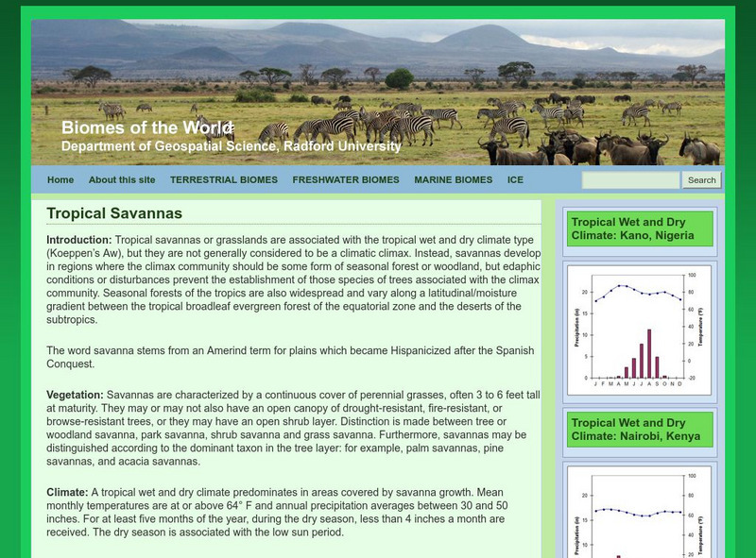Image resolution: width=756 pixels, height=558 pixels.
Task: Click the sentence about the word savanna
Action: click(290, 357)
